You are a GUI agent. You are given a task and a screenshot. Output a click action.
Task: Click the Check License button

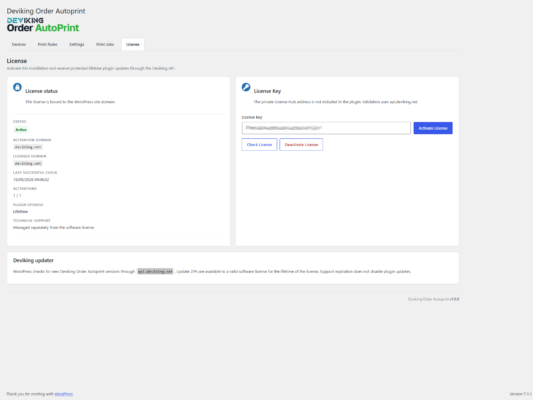click(259, 144)
